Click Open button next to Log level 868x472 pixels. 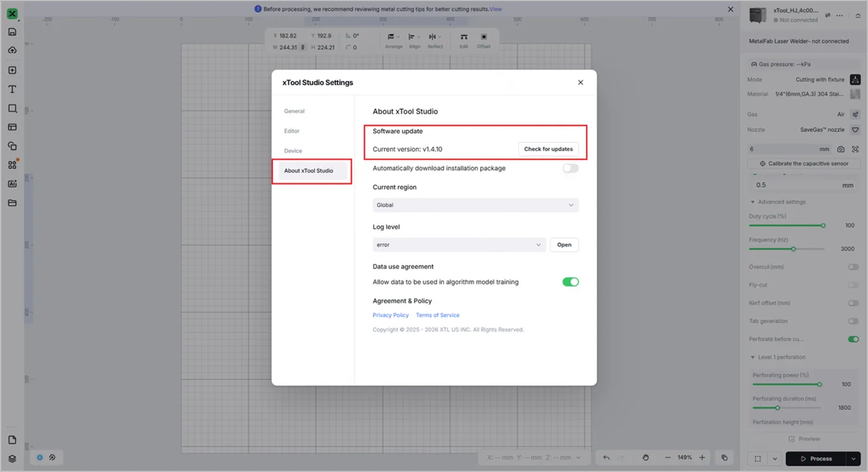coord(564,245)
